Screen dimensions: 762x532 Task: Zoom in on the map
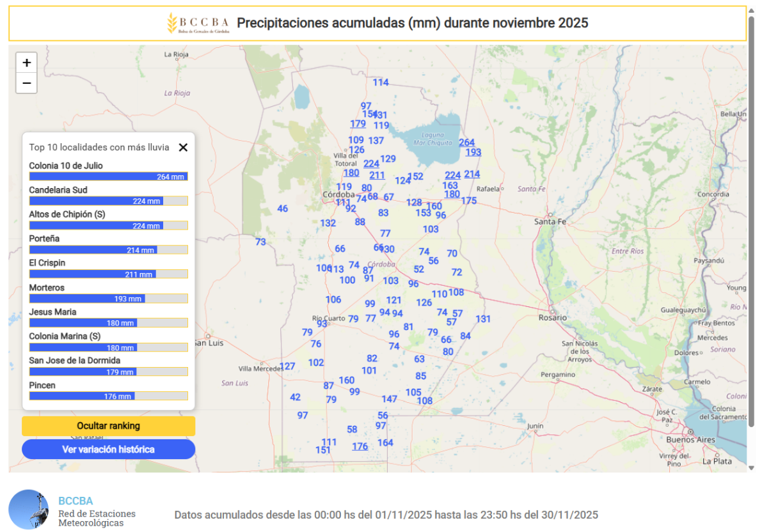pyautogui.click(x=26, y=63)
